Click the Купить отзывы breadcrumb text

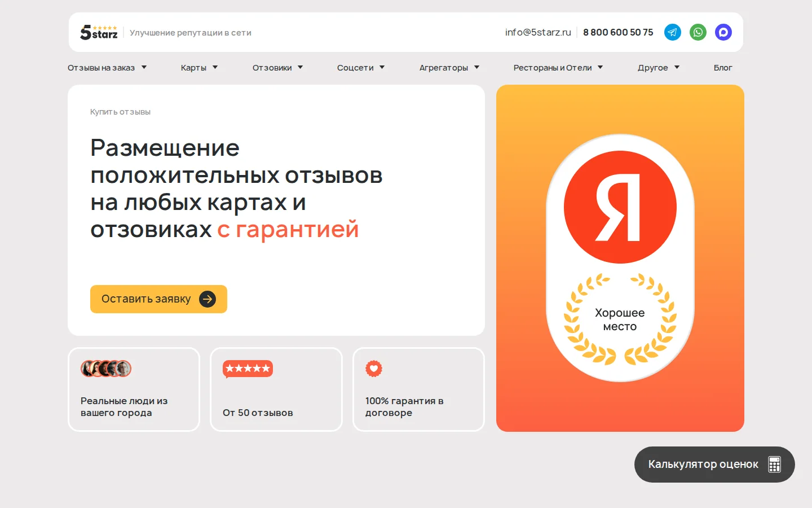click(120, 112)
